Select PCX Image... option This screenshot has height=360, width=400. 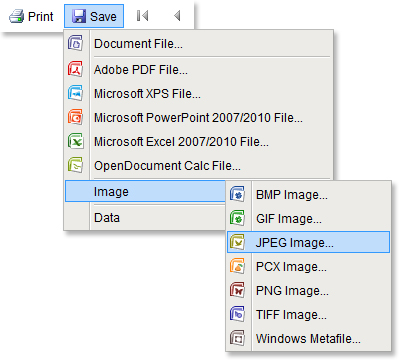308,267
